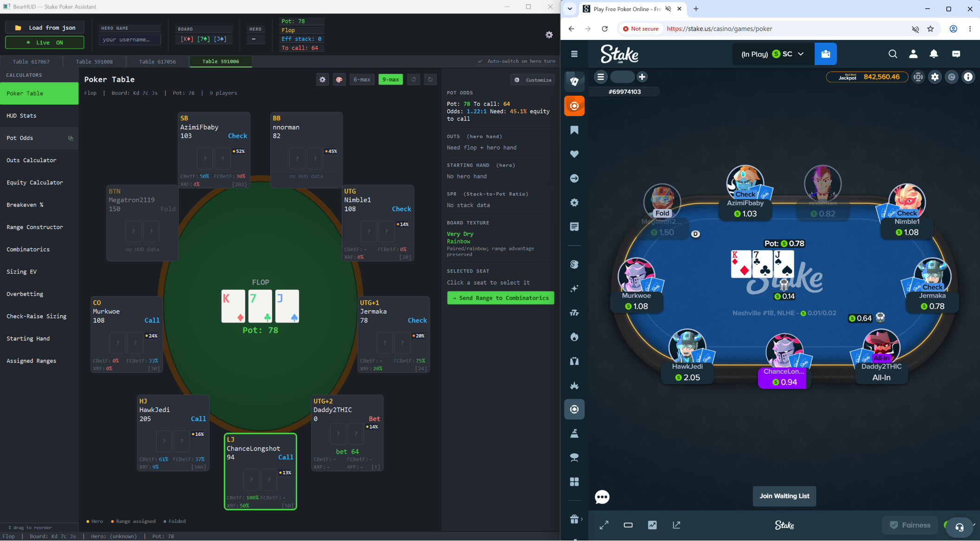Click Send Range to Combinatorics button
The height and width of the screenshot is (541, 980).
501,298
